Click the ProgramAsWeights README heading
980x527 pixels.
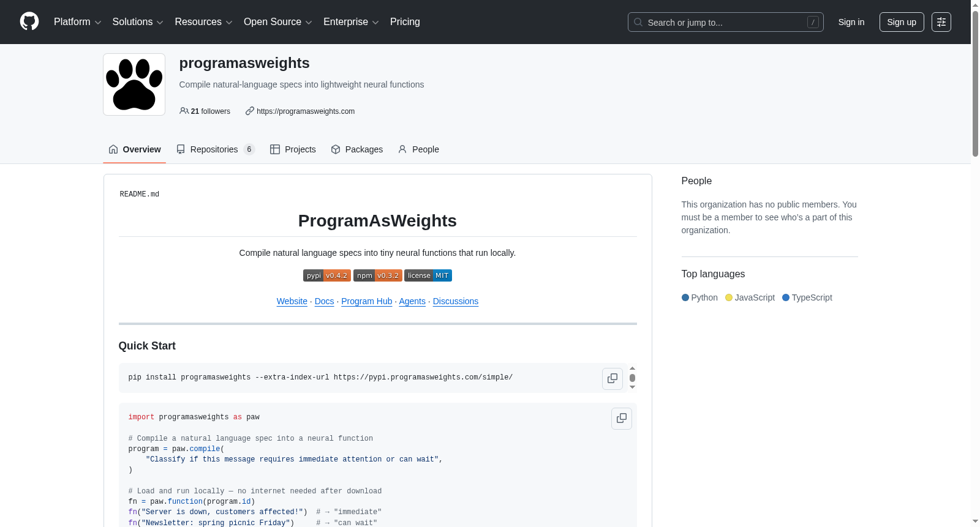click(x=377, y=221)
